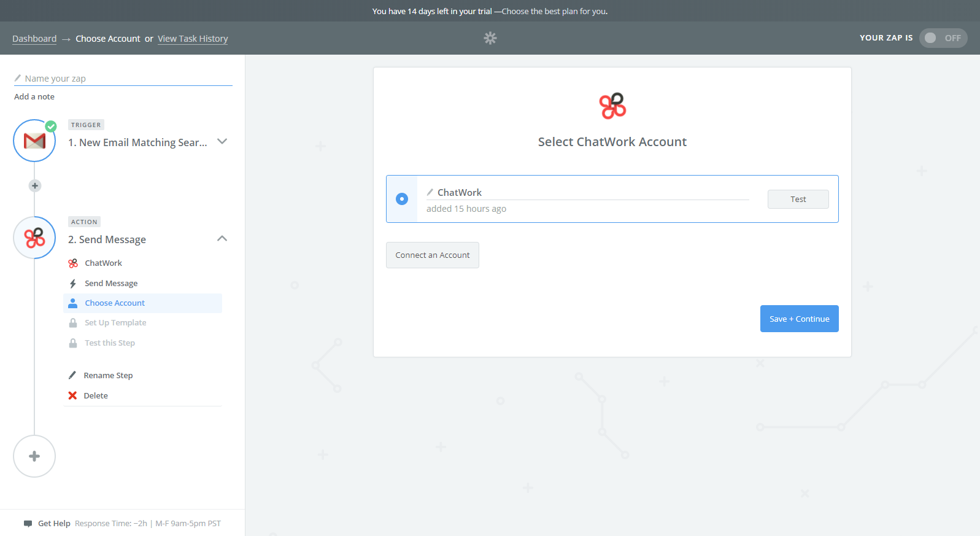The image size is (980, 536).
Task: Click the Test account button
Action: pos(798,199)
